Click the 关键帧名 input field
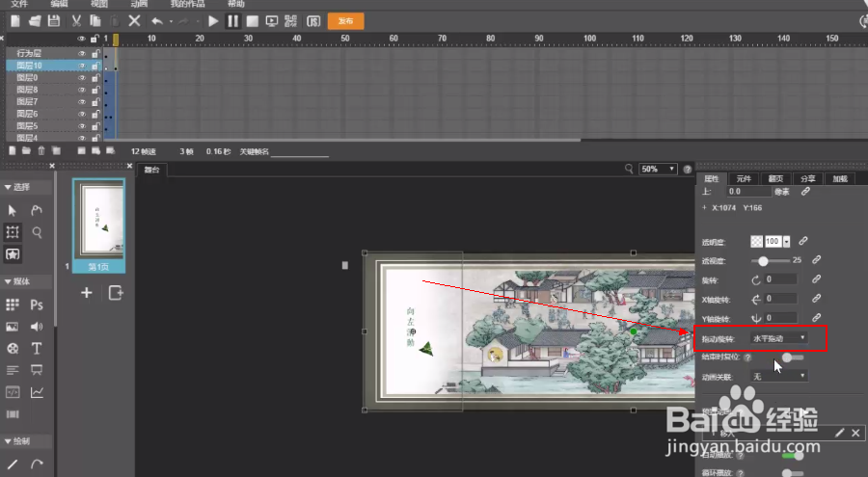The image size is (868, 477). pyautogui.click(x=300, y=151)
